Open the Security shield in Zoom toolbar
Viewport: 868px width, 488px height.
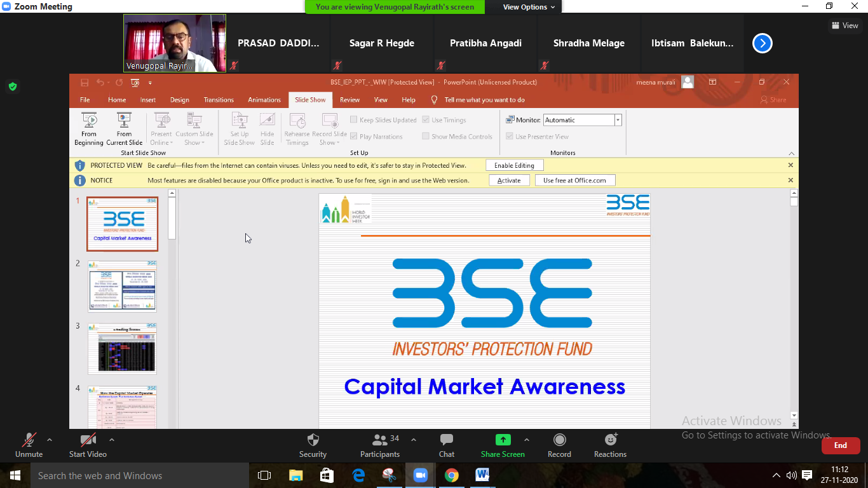(x=313, y=440)
